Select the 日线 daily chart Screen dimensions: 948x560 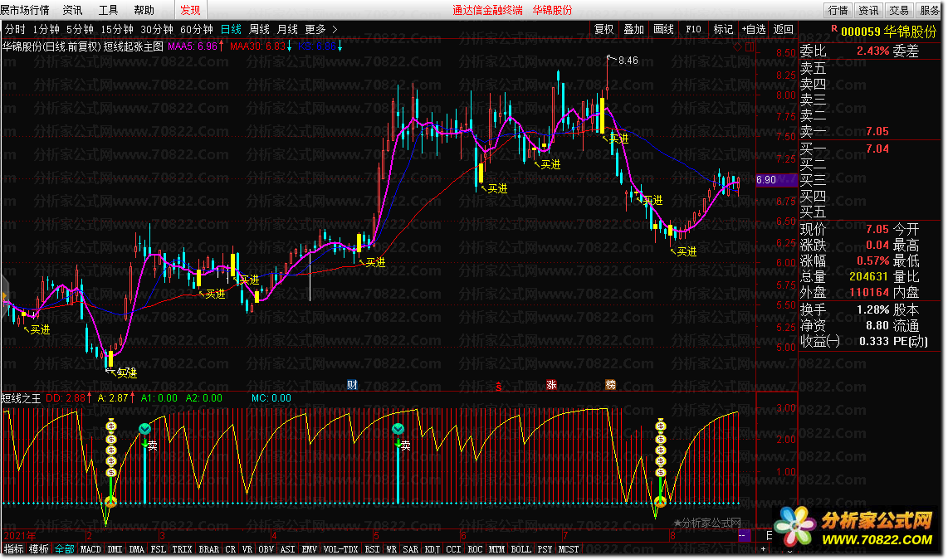coord(231,29)
